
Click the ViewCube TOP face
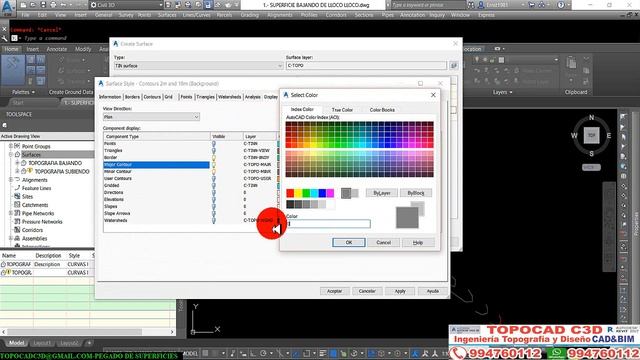(591, 135)
